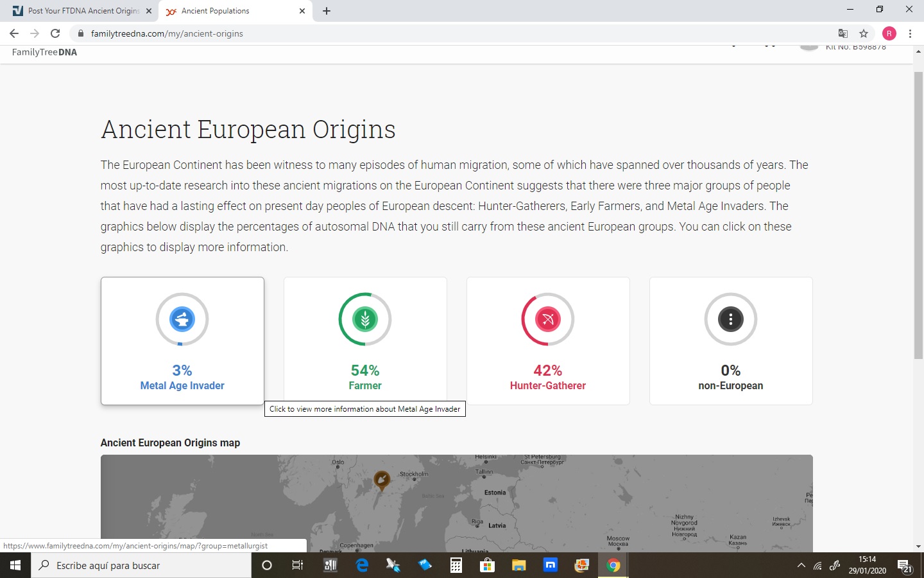Image resolution: width=924 pixels, height=578 pixels.
Task: Click the scrollbar down arrow
Action: coord(918,547)
